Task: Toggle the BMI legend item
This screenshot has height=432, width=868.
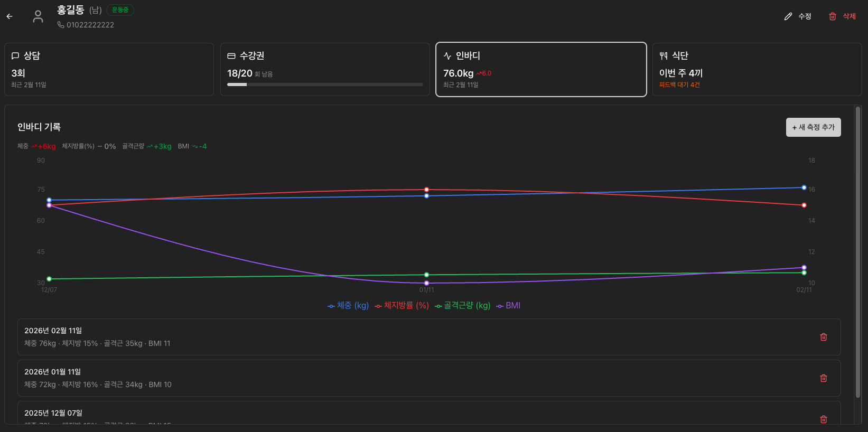Action: click(508, 306)
